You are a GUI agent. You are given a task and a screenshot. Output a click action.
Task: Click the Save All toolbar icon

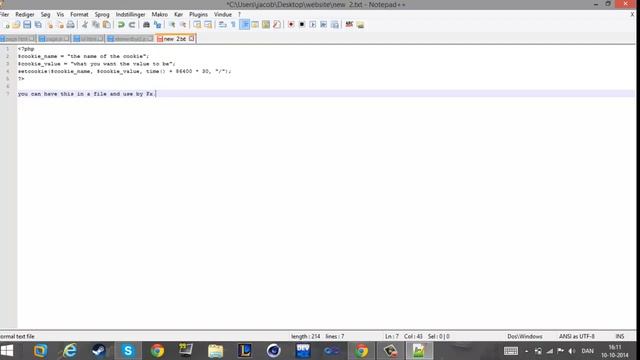38,25
